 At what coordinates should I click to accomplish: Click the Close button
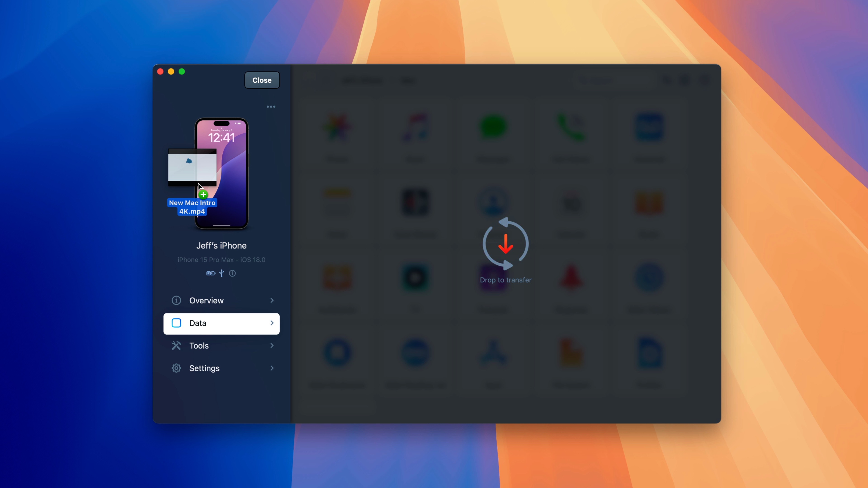point(262,80)
